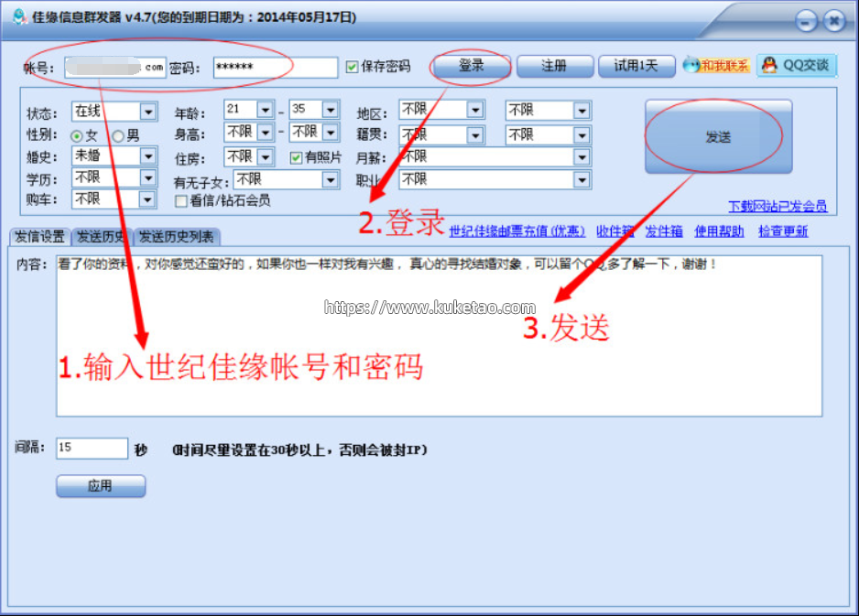Open the 有无子女 dropdown
Screen dimensions: 859x616
pyautogui.click(x=287, y=179)
